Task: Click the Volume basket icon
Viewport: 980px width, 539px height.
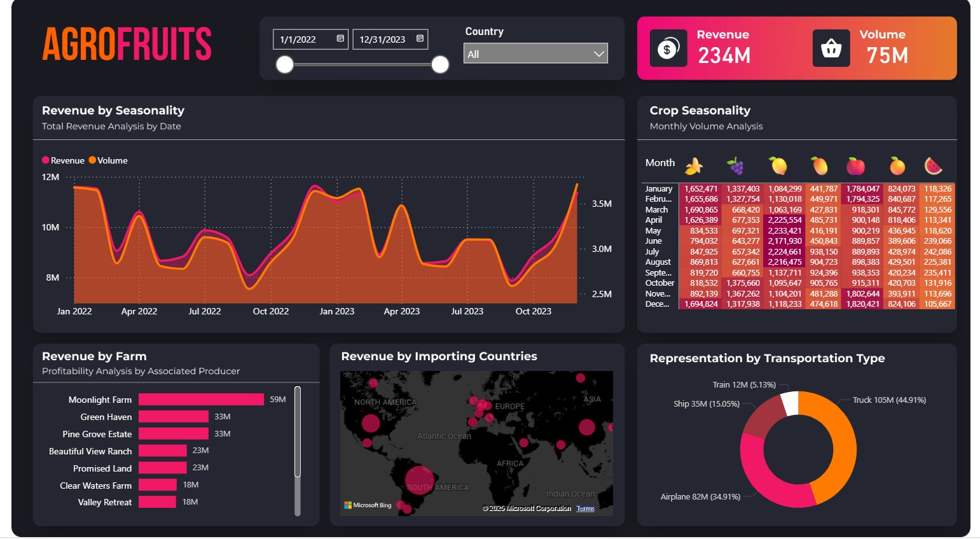Action: click(x=831, y=48)
